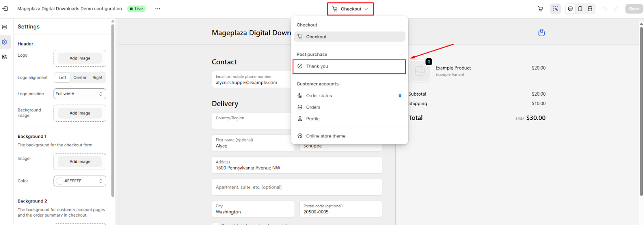Set logo alignment to Center
The image size is (644, 225).
[x=80, y=78]
